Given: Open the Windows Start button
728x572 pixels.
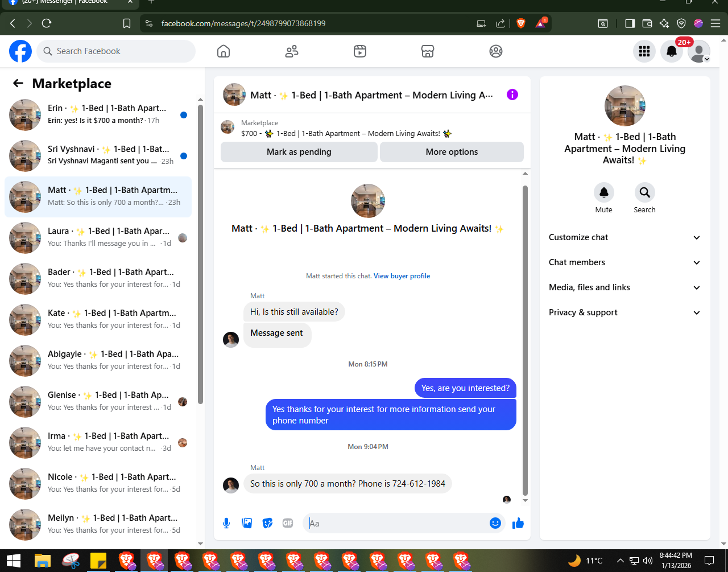Looking at the screenshot, I should [14, 561].
